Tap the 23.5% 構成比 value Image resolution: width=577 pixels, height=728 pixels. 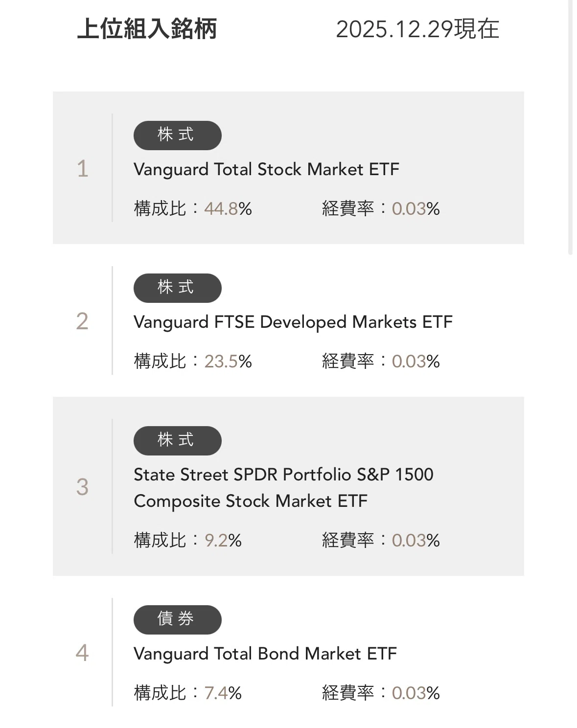[x=228, y=362]
